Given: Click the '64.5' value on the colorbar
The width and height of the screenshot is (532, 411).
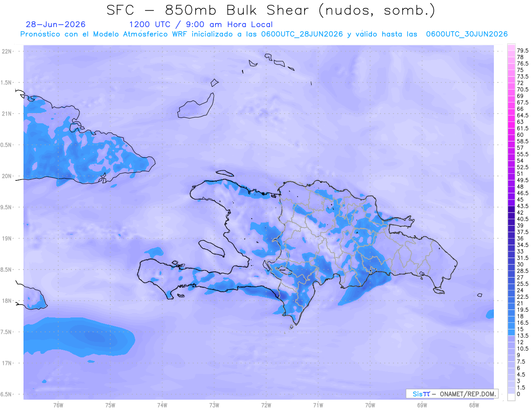Looking at the screenshot, I should tap(523, 115).
